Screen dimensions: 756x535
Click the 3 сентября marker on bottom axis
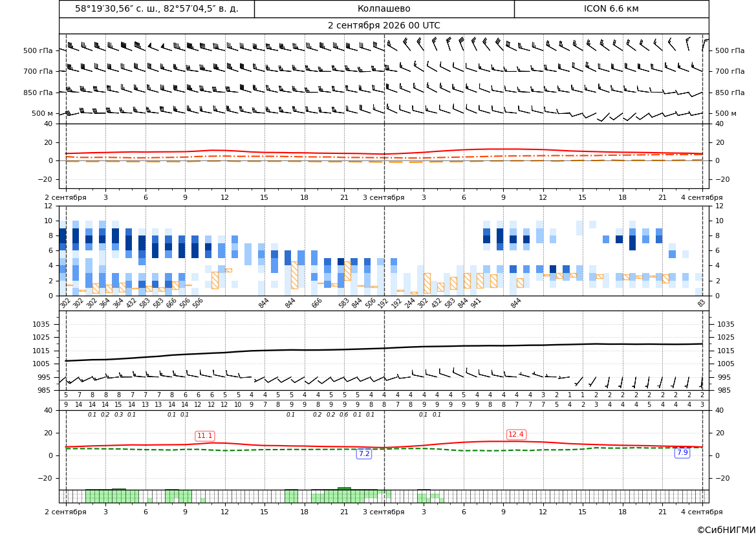383,512
